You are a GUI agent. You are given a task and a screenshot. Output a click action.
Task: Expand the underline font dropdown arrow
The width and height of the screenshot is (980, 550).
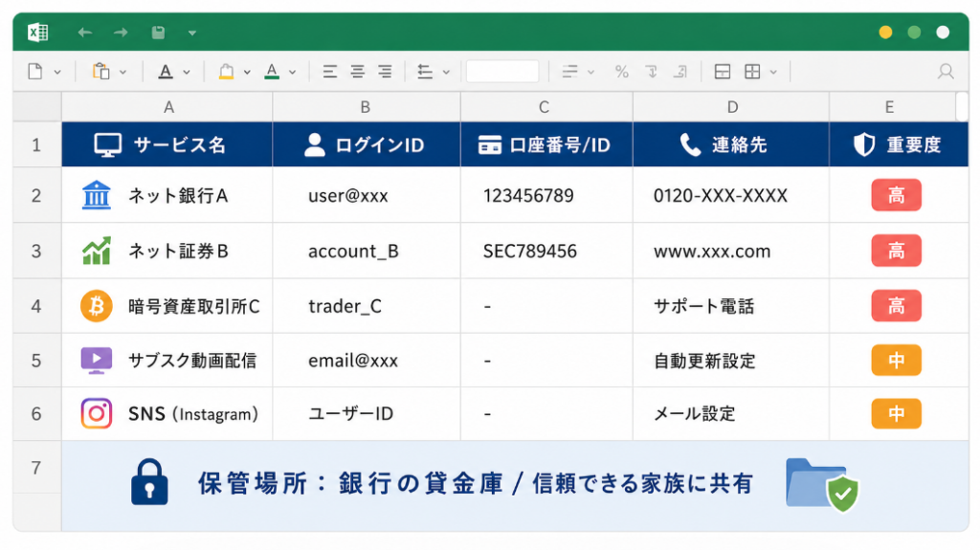pos(187,73)
